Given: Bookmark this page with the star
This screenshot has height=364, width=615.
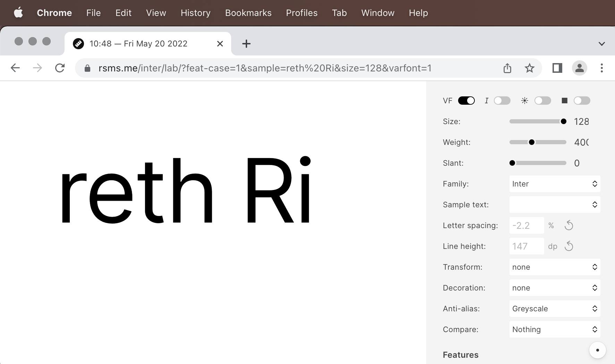Looking at the screenshot, I should point(529,68).
